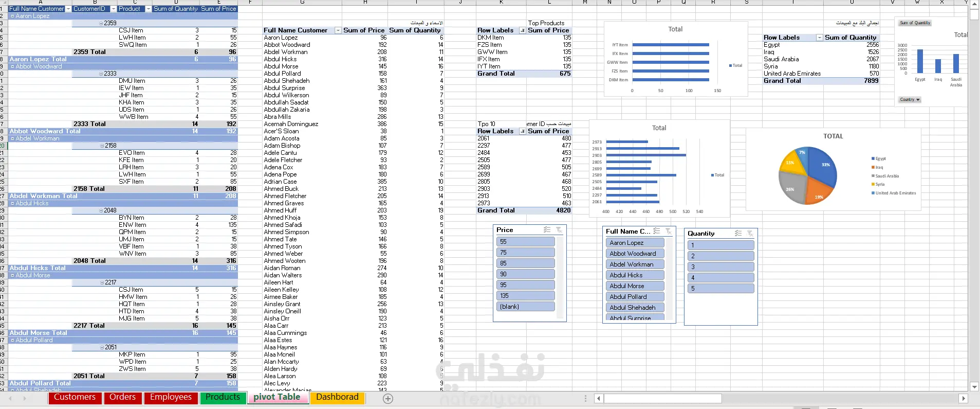Collapse the Abdul Hicks pivot group
The width and height of the screenshot is (980, 409).
point(12,203)
